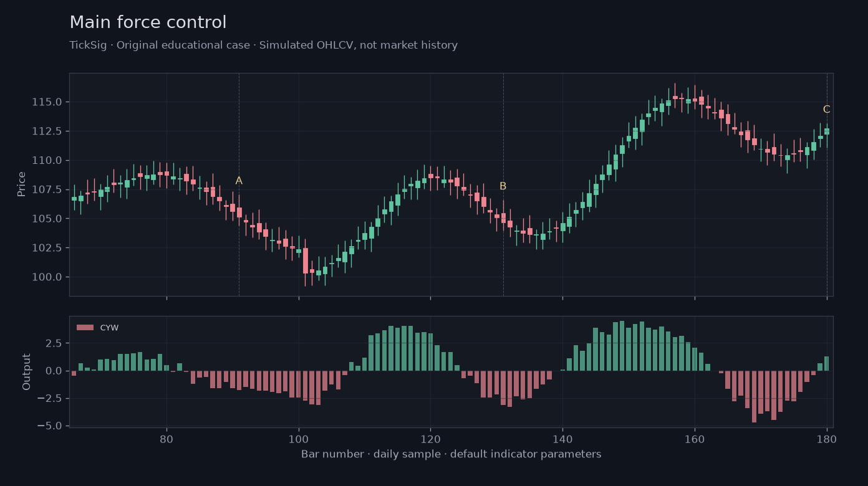Click the deepest red CYW bar near −5.0
The image size is (868, 486).
754,397
